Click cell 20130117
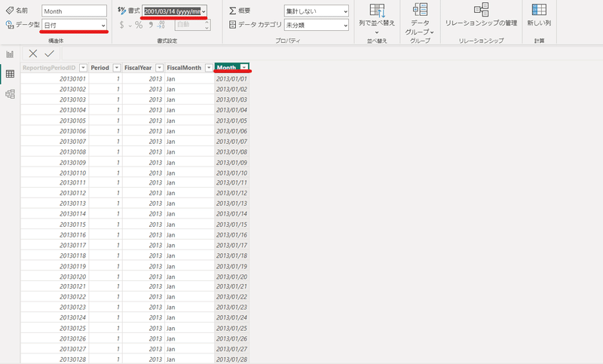This screenshot has width=603, height=364. click(x=54, y=245)
